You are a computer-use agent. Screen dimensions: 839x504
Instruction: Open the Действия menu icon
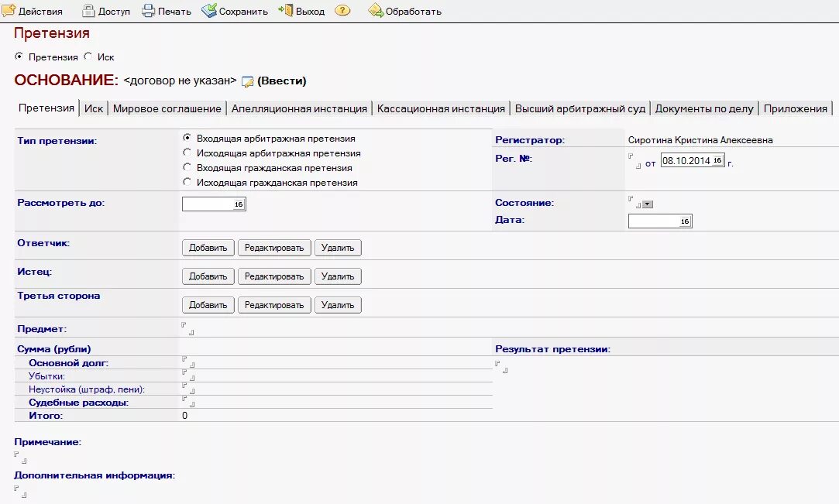click(9, 10)
